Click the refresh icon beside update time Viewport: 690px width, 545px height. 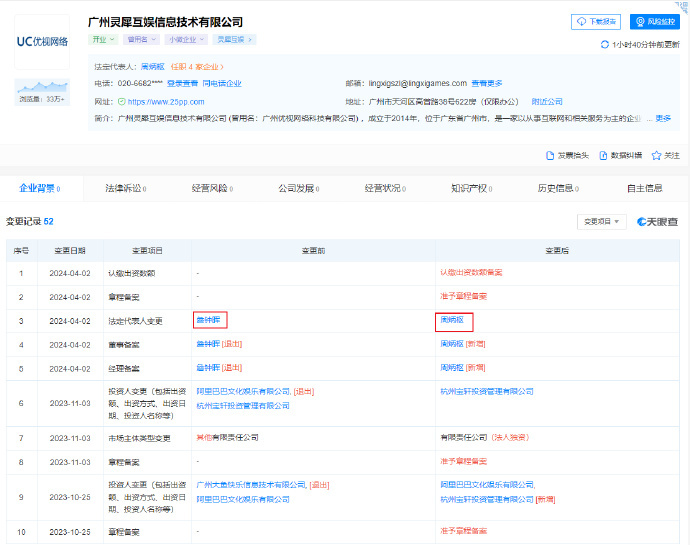(605, 44)
